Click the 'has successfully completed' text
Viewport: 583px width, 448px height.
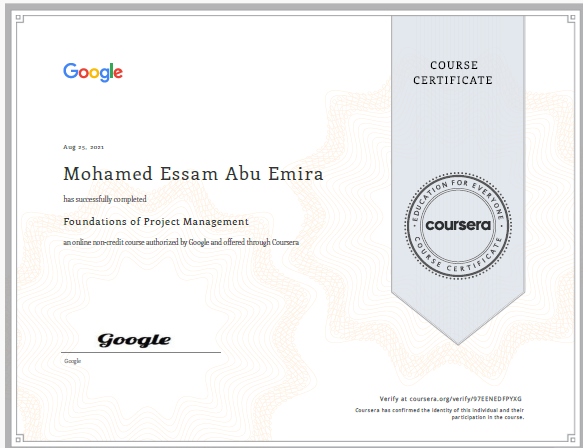click(105, 199)
